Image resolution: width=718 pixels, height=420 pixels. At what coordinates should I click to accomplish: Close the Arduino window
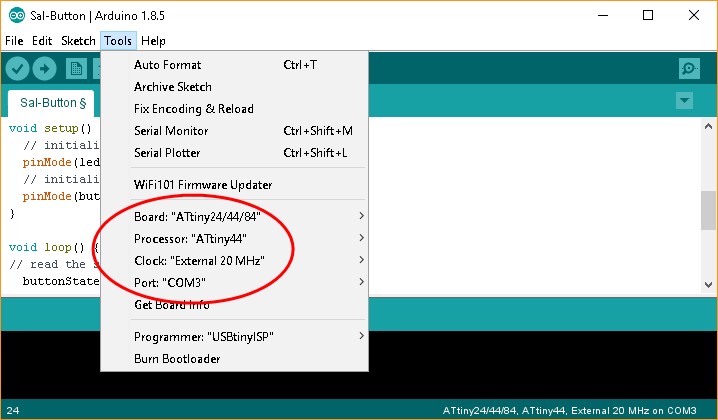(x=694, y=16)
